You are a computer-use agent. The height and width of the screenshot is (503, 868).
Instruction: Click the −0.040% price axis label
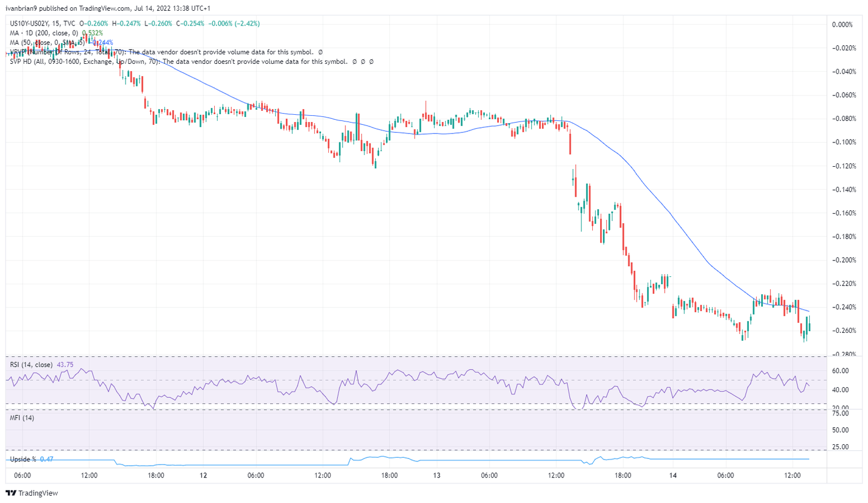844,72
